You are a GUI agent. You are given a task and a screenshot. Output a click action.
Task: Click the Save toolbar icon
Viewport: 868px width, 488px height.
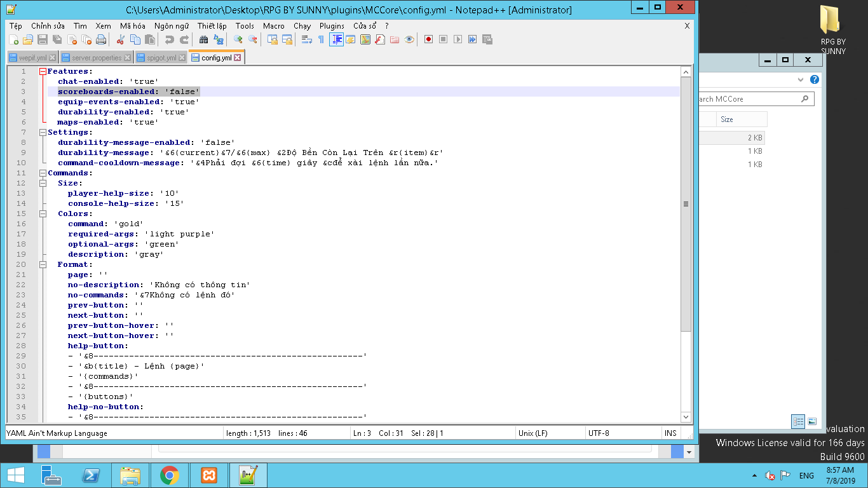[x=43, y=39]
